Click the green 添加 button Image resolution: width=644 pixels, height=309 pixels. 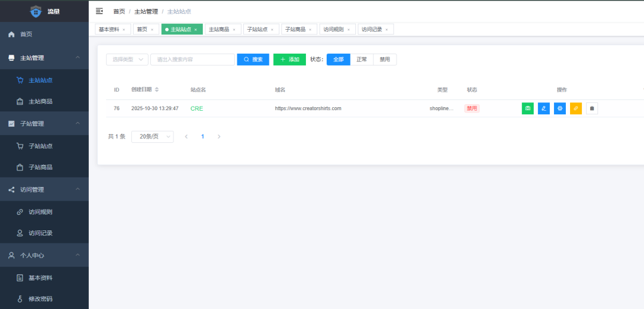(x=290, y=60)
